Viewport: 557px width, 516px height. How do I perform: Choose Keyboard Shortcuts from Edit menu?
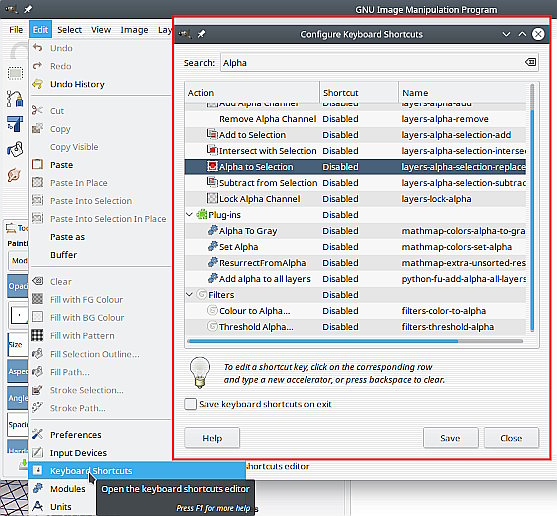(137, 471)
